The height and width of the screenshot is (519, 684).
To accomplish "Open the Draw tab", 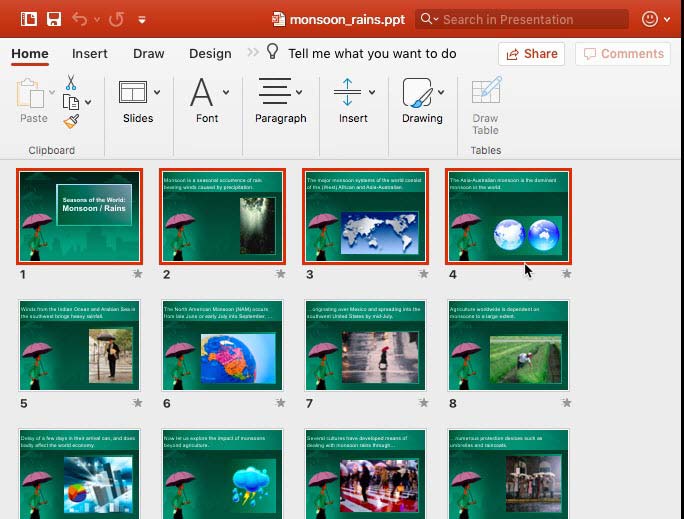I will click(x=148, y=54).
